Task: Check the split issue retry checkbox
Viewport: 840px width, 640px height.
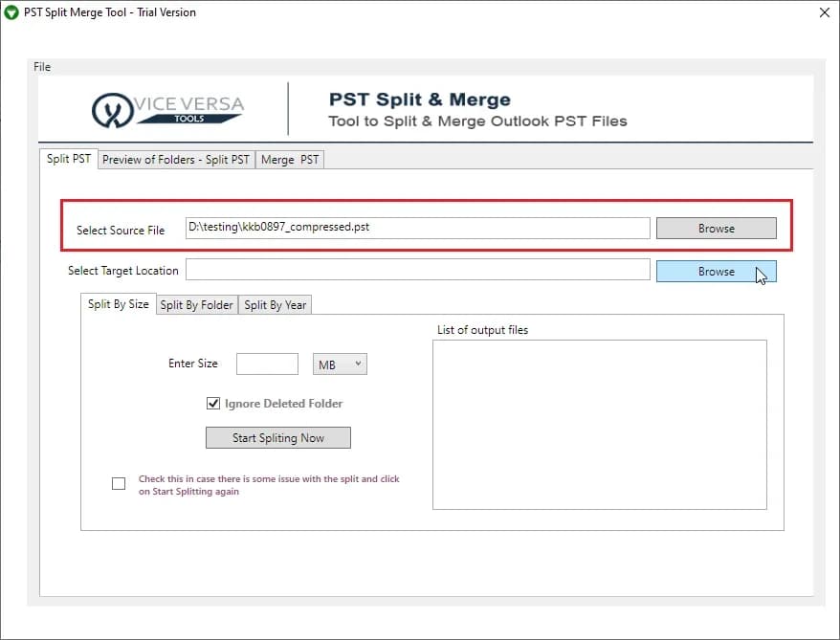Action: tap(119, 484)
